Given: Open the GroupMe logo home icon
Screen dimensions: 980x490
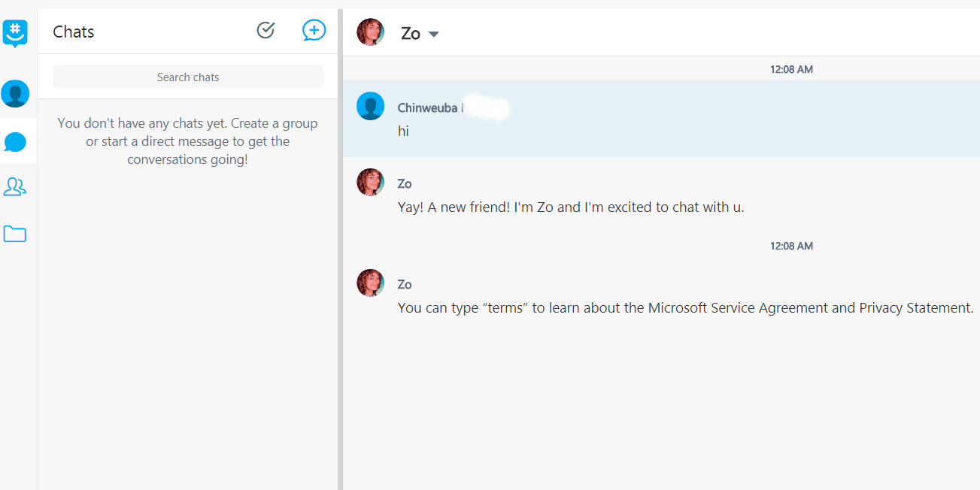Looking at the screenshot, I should click(15, 34).
